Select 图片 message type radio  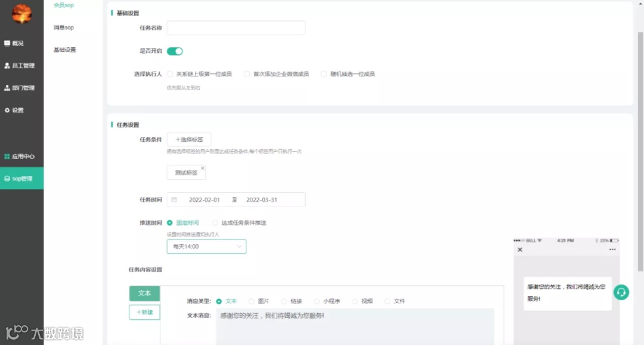click(x=252, y=301)
